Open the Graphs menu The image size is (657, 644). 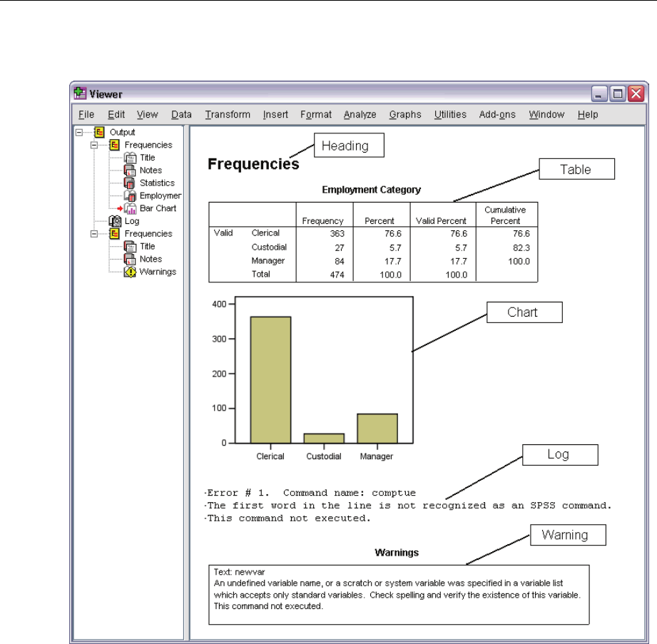click(405, 114)
